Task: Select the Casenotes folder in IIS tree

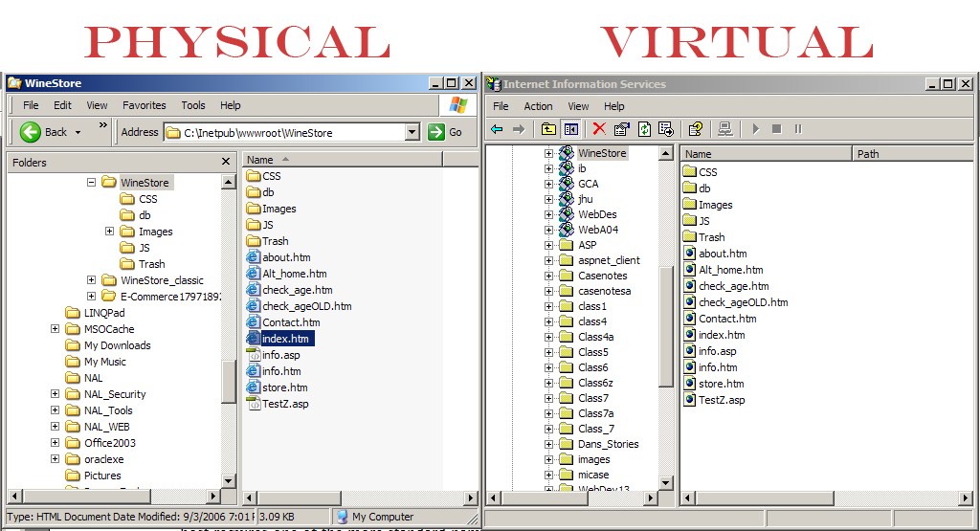Action: click(603, 276)
